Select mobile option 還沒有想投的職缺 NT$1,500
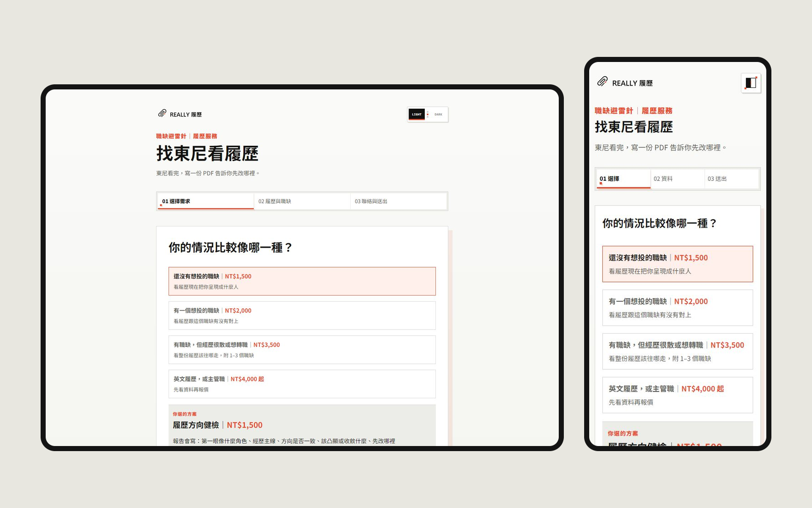The width and height of the screenshot is (812, 508). [x=678, y=264]
